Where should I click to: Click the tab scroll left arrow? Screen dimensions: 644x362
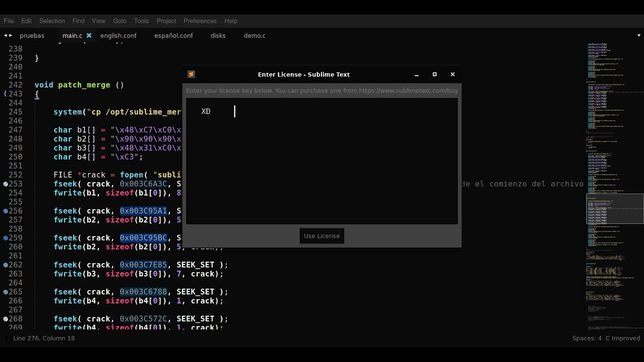click(x=5, y=36)
